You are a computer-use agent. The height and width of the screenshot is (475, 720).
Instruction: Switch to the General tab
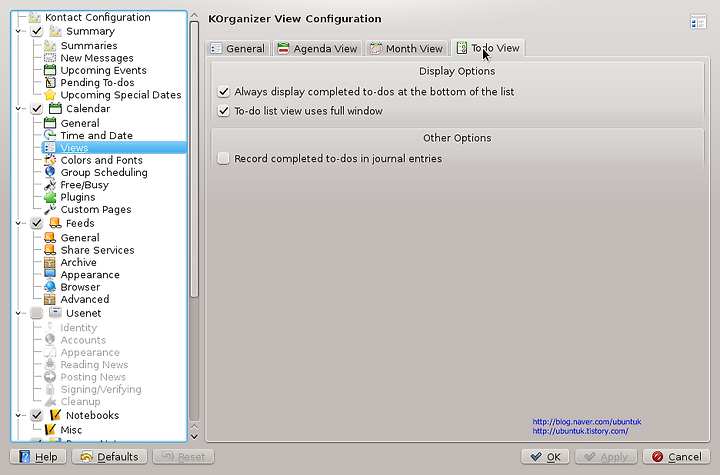click(238, 48)
